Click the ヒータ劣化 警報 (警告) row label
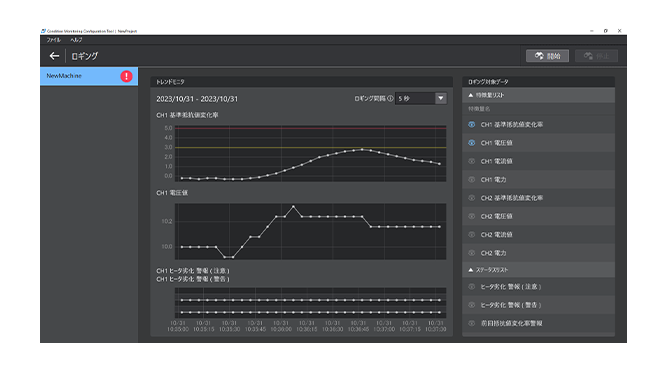Screen dimensions: 666x370 click(x=511, y=305)
